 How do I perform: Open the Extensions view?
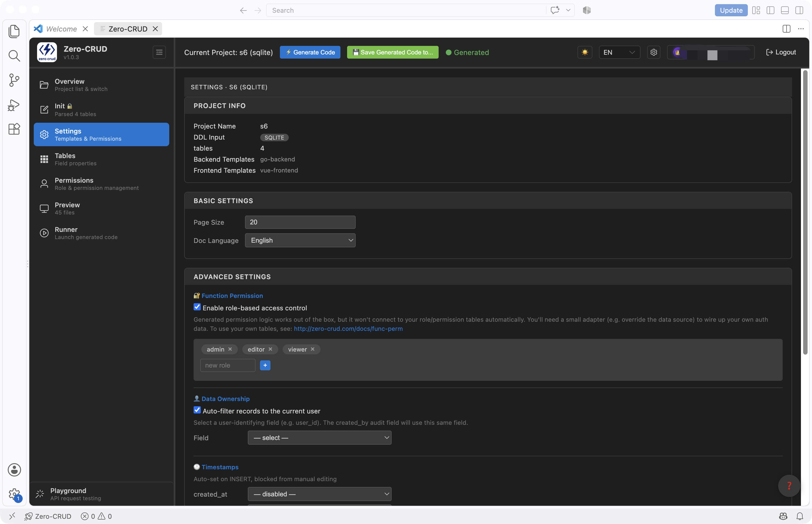pos(14,129)
